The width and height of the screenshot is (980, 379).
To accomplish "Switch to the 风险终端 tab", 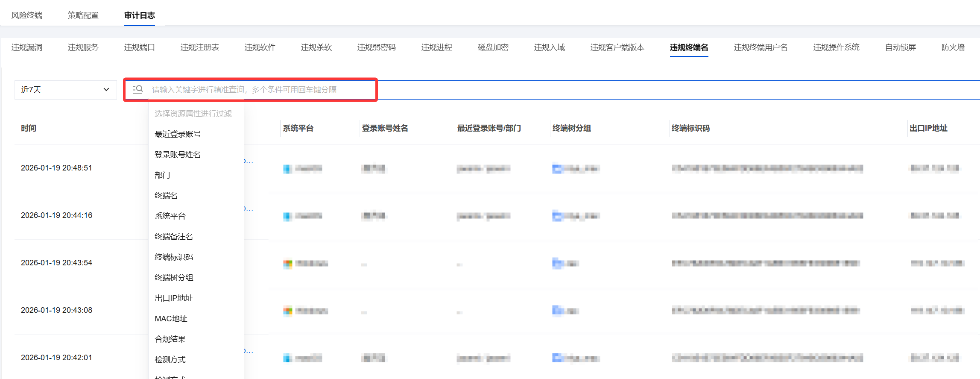I will [27, 15].
